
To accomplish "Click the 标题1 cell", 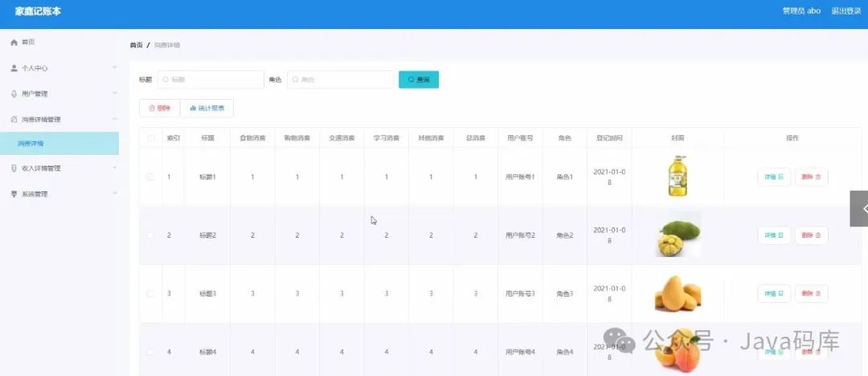I will 207,178.
